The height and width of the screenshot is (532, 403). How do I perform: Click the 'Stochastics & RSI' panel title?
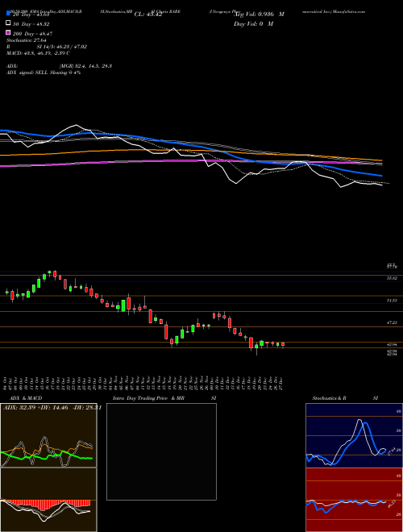pyautogui.click(x=345, y=398)
